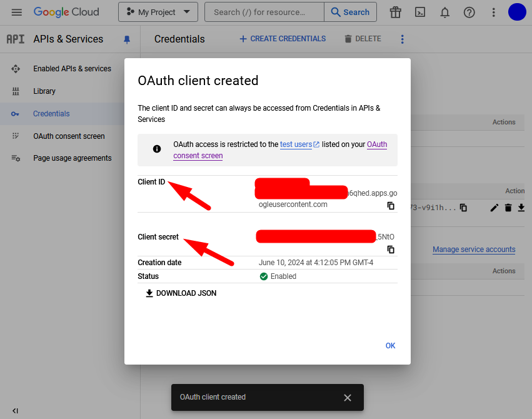Click the Client secret label
This screenshot has width=532, height=419.
158,237
